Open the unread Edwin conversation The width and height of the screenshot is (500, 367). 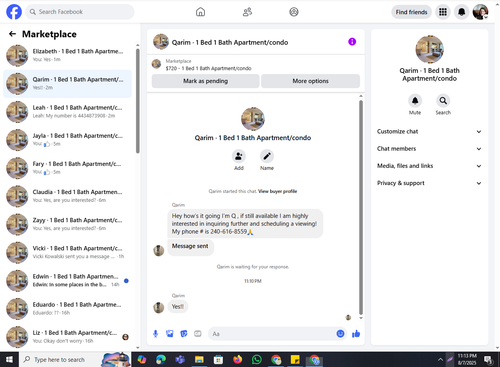67,281
